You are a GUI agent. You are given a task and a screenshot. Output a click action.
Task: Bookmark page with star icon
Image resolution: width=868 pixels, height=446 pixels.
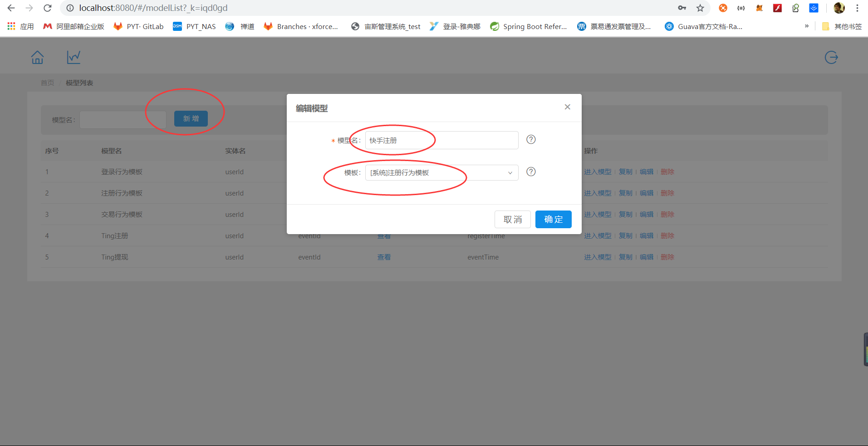pos(700,8)
